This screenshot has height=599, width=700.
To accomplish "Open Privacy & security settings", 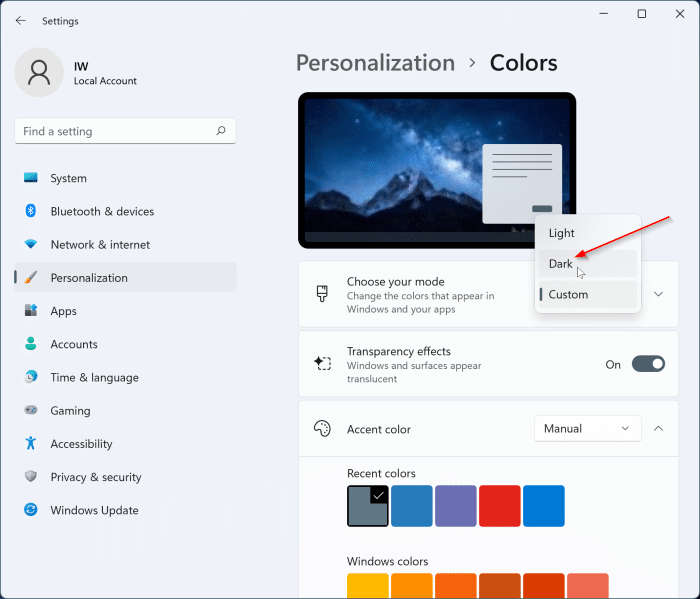I will (125, 476).
